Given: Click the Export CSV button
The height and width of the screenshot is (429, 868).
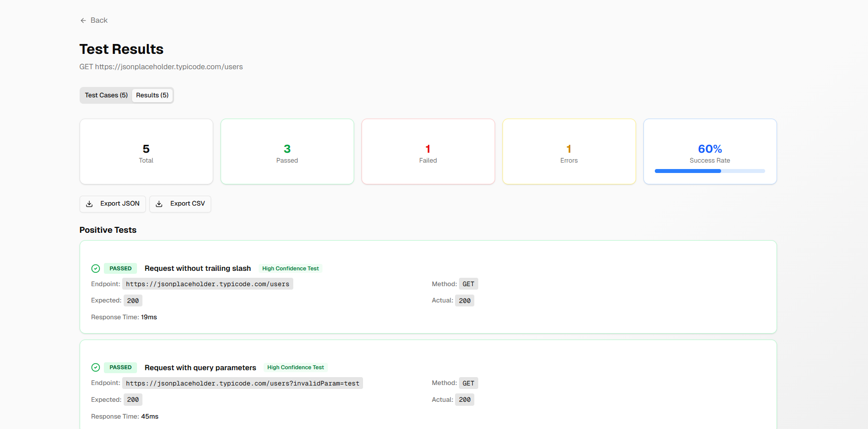Looking at the screenshot, I should click(180, 204).
